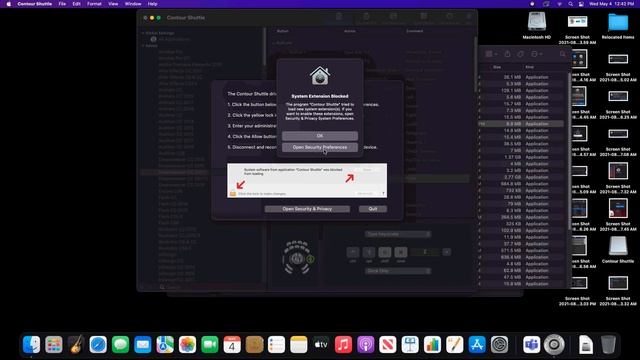This screenshot has width=640, height=360.
Task: Open the App Store from the Dock
Action: [x=477, y=345]
